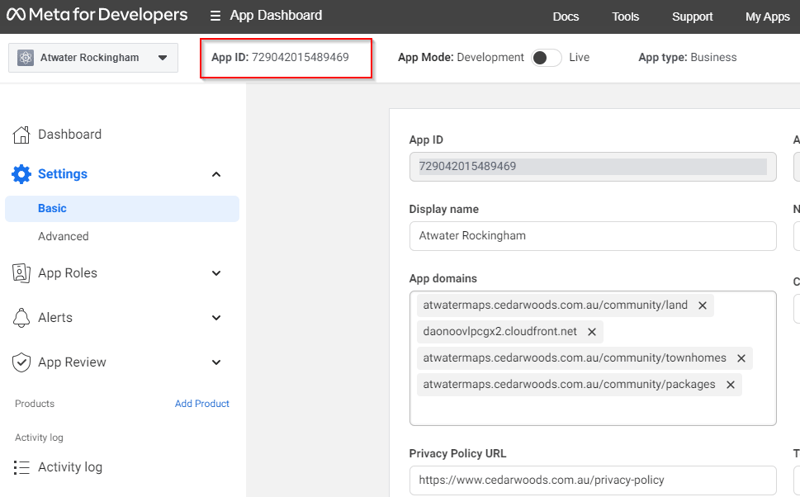
Task: Click the Products section label
Action: click(x=35, y=404)
